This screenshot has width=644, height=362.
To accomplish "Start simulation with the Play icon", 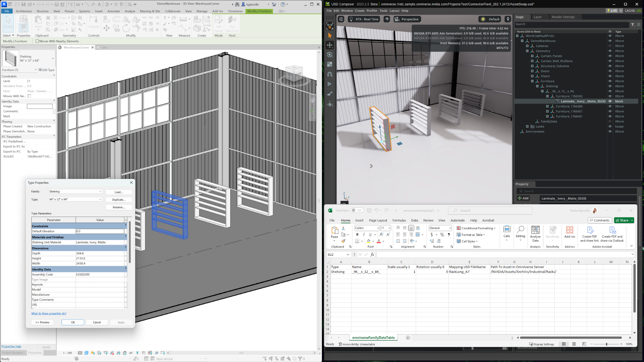I will tap(330, 84).
